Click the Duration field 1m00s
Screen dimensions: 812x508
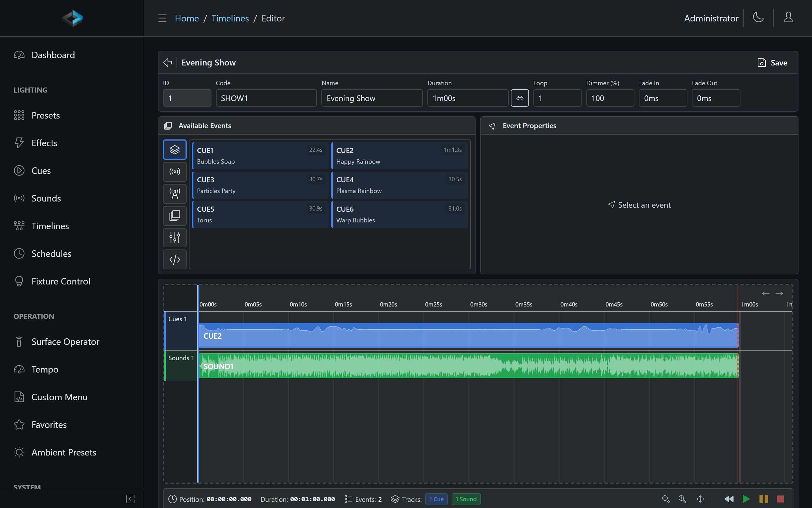[x=468, y=98]
